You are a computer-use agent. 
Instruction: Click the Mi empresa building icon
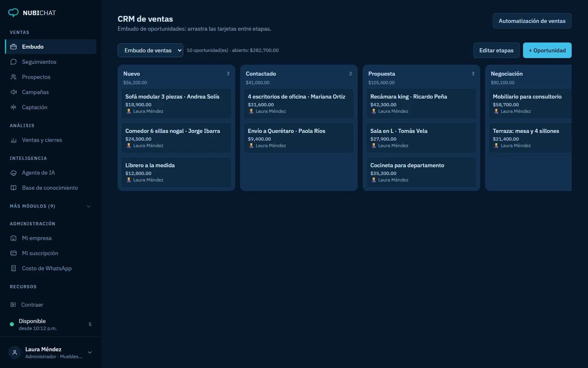click(13, 238)
